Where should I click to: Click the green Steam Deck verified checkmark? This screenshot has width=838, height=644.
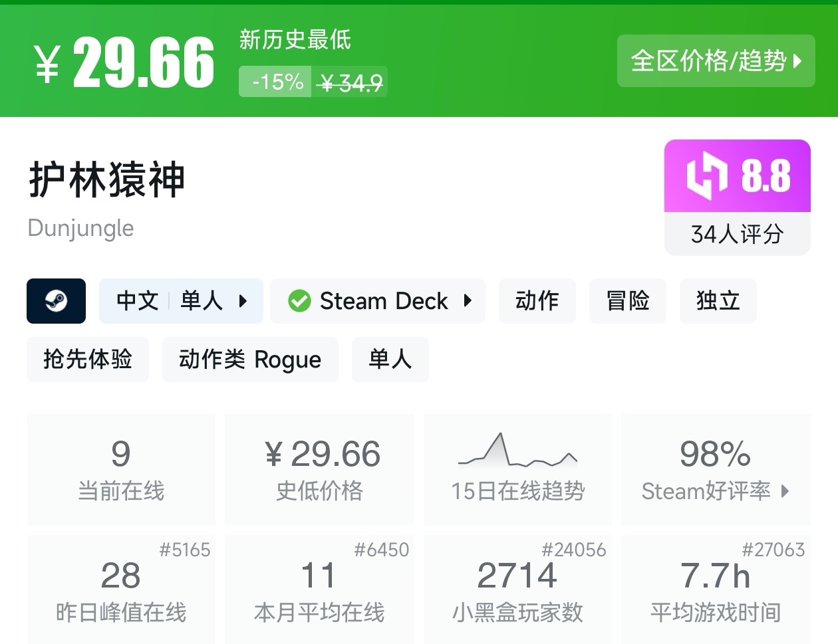tap(299, 301)
